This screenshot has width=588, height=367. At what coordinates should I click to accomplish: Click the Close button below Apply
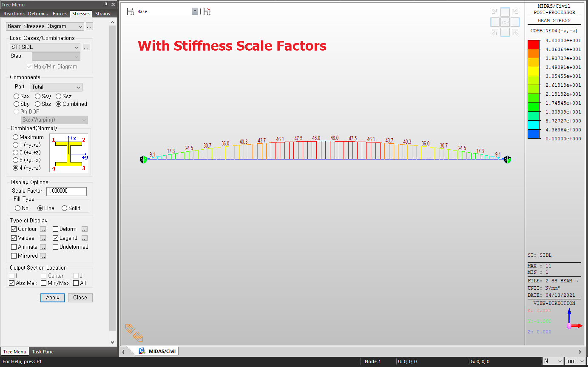80,298
